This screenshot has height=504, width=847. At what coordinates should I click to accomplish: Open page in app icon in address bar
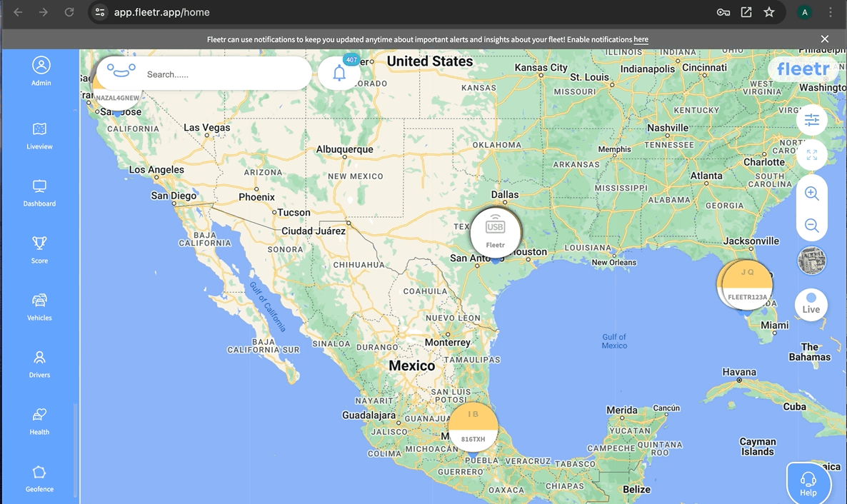coord(746,12)
